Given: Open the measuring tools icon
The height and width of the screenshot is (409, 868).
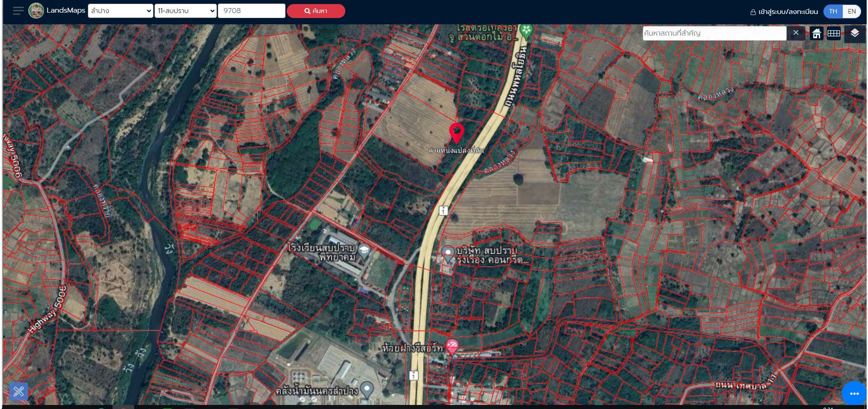Looking at the screenshot, I should 18,391.
